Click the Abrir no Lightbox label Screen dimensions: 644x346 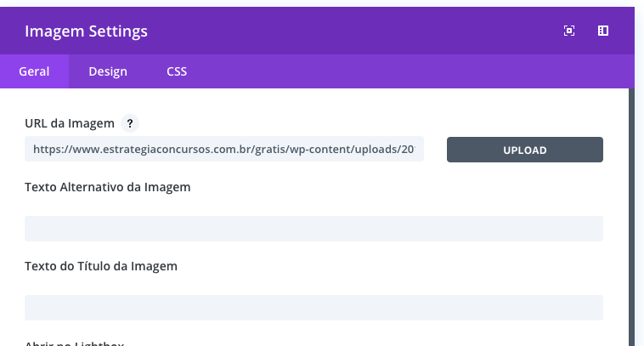pos(74,343)
